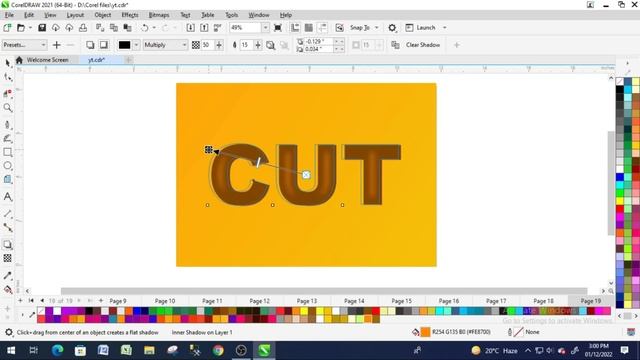Open the Bitmaps menu
640x360 pixels.
pos(158,15)
